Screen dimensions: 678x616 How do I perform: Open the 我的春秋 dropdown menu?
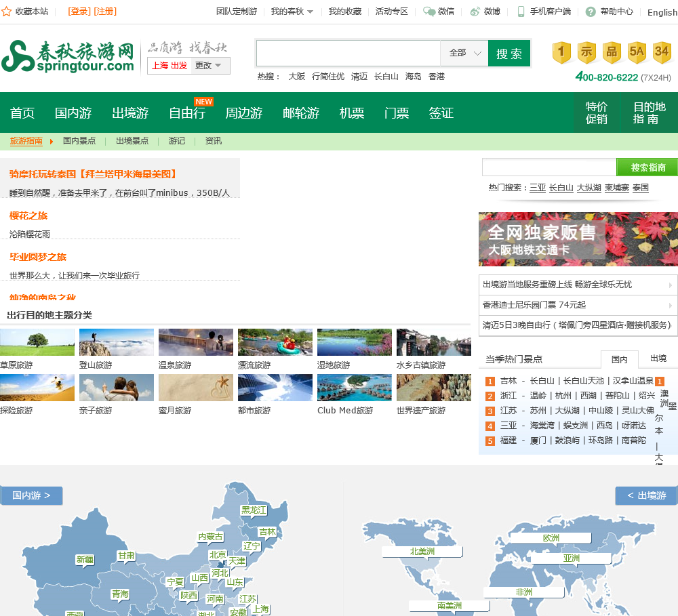[x=292, y=12]
